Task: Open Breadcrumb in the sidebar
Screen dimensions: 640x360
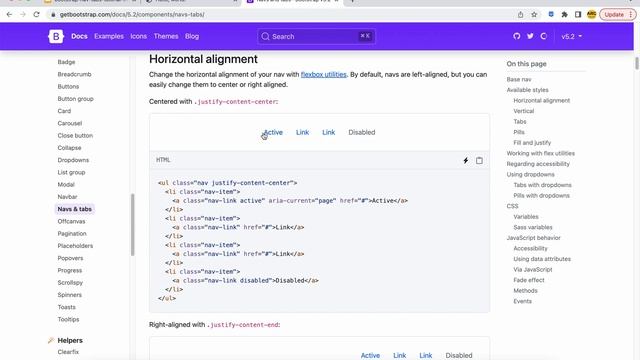Action: (x=74, y=74)
